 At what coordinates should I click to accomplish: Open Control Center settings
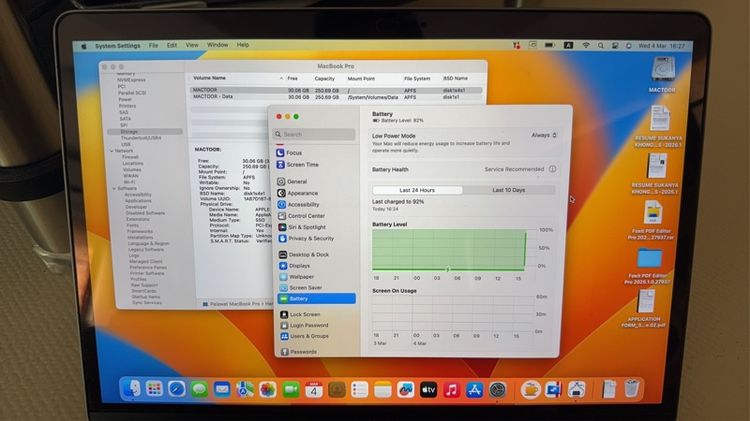pyautogui.click(x=301, y=216)
